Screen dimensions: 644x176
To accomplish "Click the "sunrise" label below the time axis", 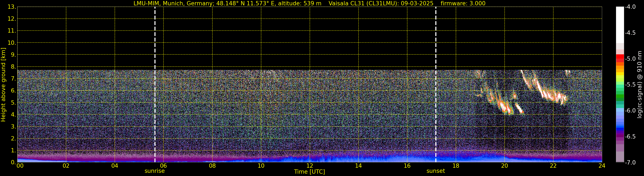I will tap(155, 171).
